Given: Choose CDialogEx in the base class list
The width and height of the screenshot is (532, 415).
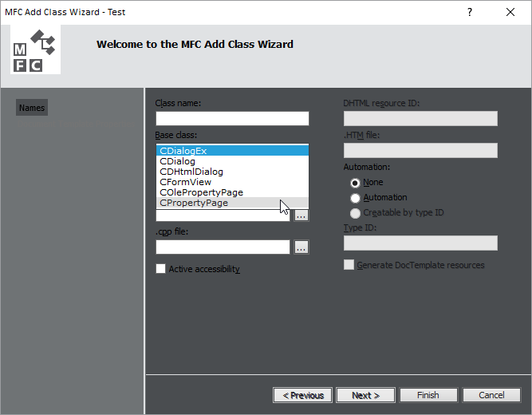Looking at the screenshot, I should tap(232, 151).
